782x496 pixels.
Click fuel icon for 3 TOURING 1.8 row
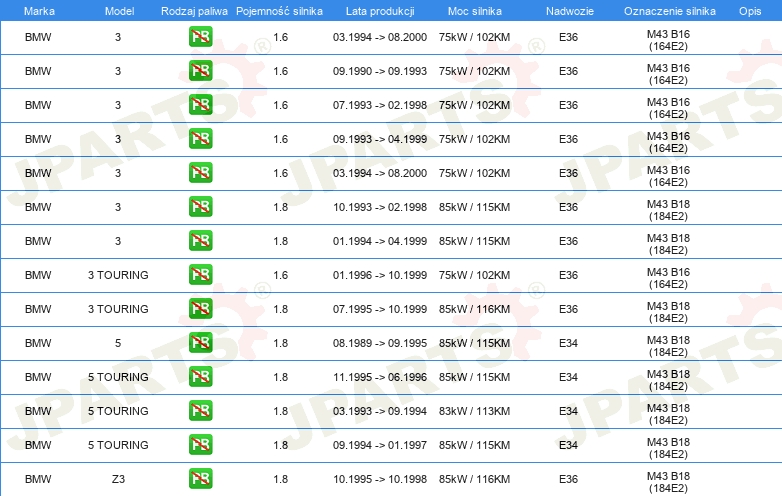point(200,309)
